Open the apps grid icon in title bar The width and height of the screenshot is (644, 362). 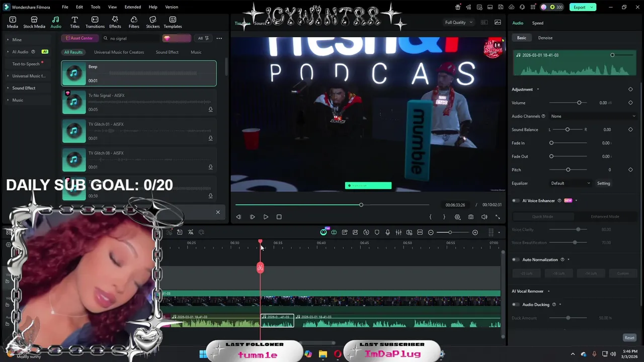[x=533, y=7]
